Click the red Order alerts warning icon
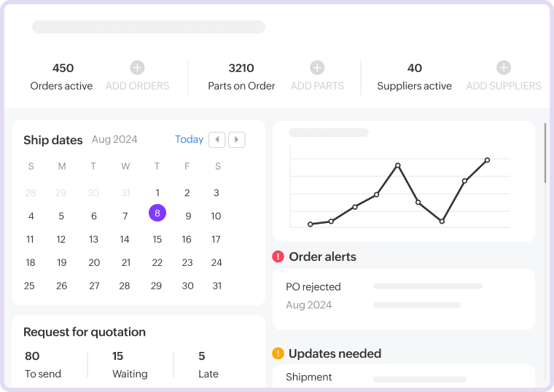554x392 pixels. 278,256
